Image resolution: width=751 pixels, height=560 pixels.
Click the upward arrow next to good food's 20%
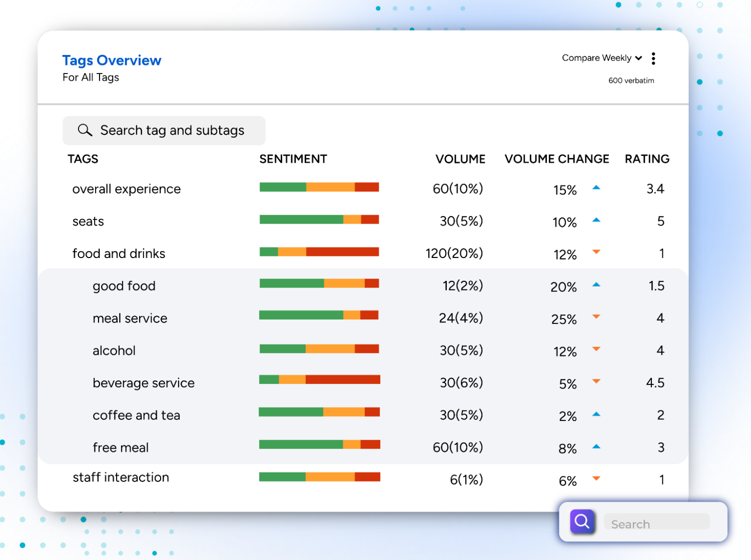point(596,285)
